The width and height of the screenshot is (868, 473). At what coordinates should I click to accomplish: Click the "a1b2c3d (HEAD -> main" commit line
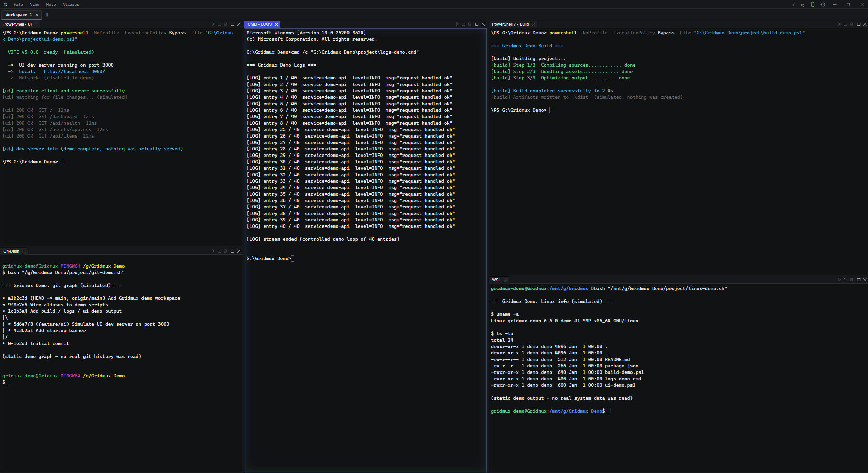[91, 298]
